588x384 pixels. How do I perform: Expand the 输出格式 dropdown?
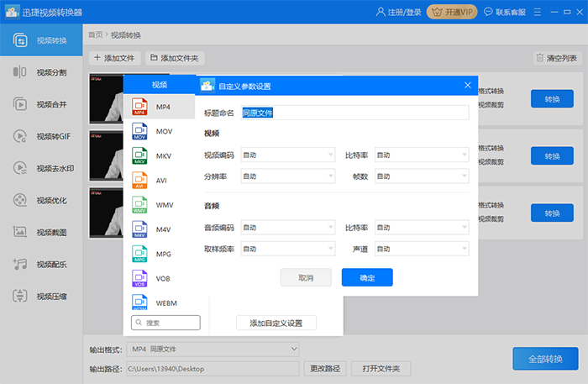[x=213, y=349]
